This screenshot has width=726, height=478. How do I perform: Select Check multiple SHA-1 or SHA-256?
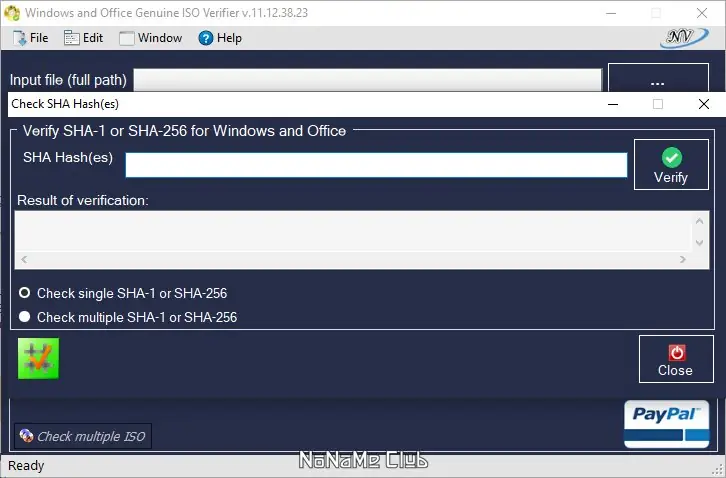point(128,317)
